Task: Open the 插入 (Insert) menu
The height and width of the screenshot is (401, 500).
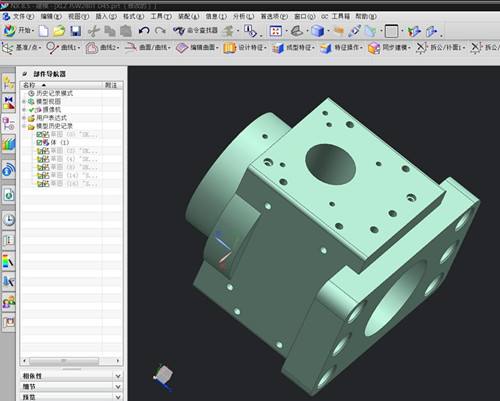Action: 106,16
